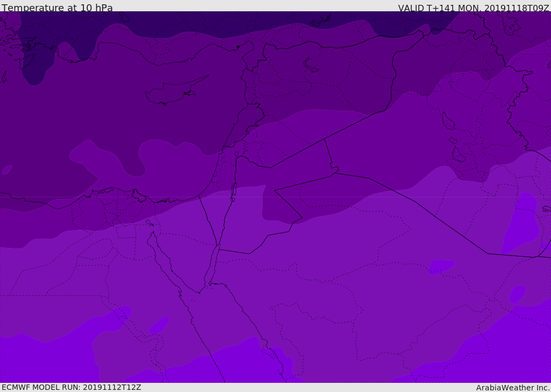Click 'ECMWF MODEL RUN: 20191112T12Z' footer text
This screenshot has width=551, height=392.
[x=72, y=387]
